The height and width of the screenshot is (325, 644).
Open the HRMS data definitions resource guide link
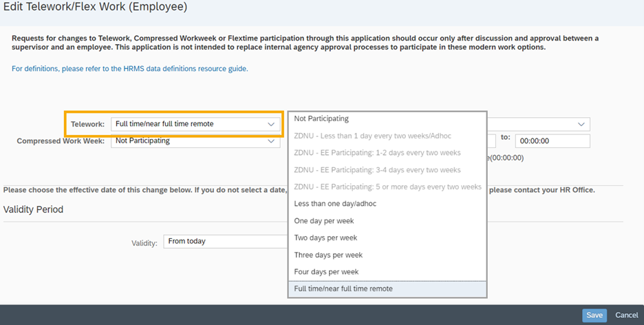[130, 69]
